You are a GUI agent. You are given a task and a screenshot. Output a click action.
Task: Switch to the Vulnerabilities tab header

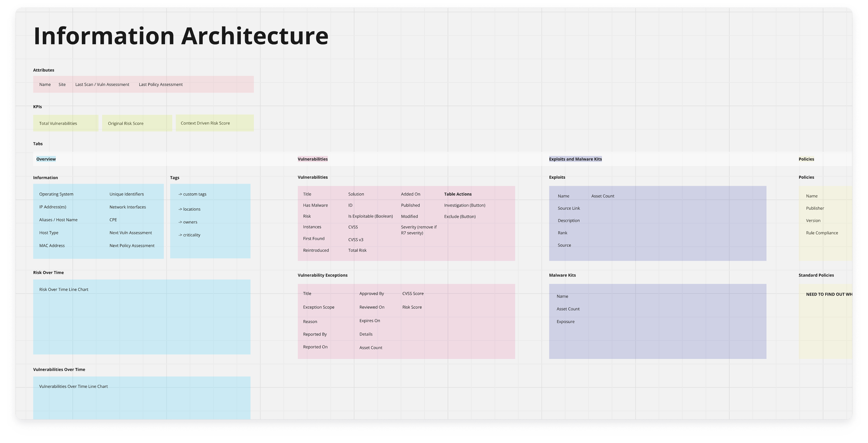tap(312, 159)
